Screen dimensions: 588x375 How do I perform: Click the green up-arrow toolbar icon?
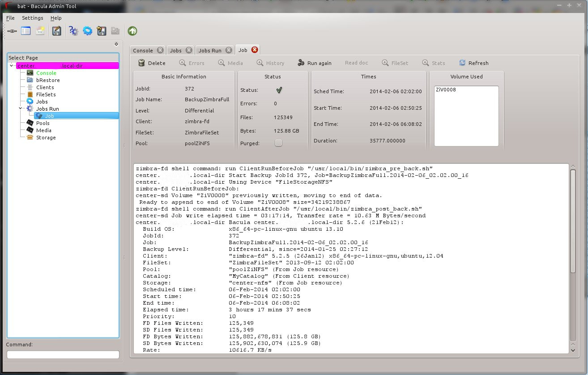point(132,31)
